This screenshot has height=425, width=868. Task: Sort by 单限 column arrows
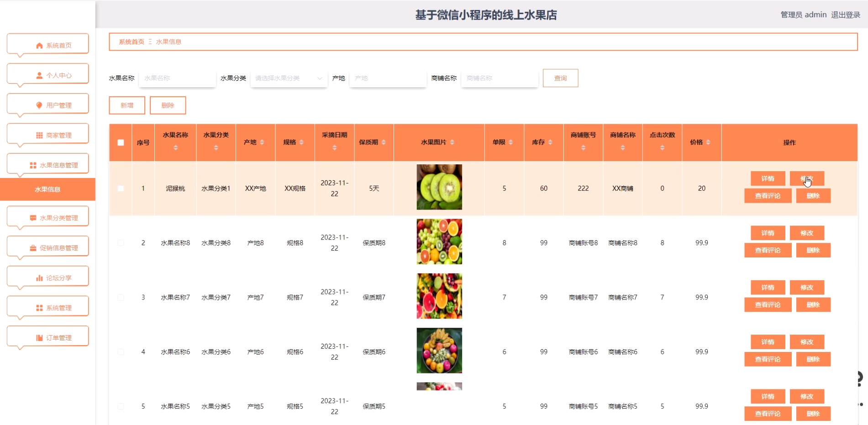tap(510, 142)
